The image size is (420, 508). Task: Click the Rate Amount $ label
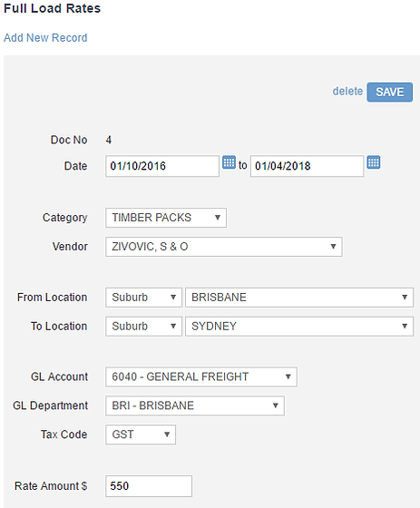point(51,486)
